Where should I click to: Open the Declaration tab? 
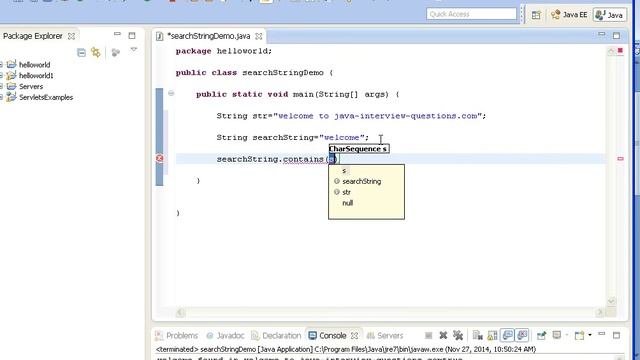point(276,336)
